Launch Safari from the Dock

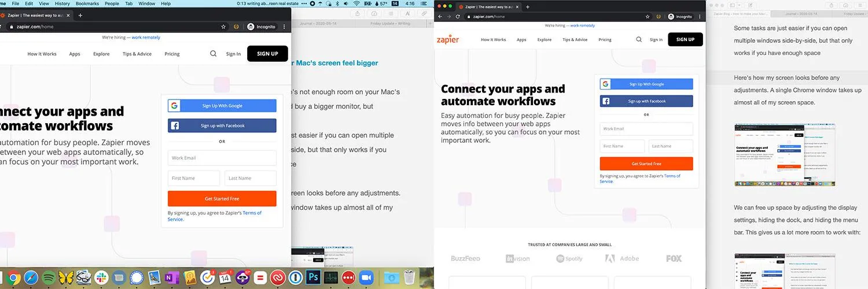click(31, 278)
